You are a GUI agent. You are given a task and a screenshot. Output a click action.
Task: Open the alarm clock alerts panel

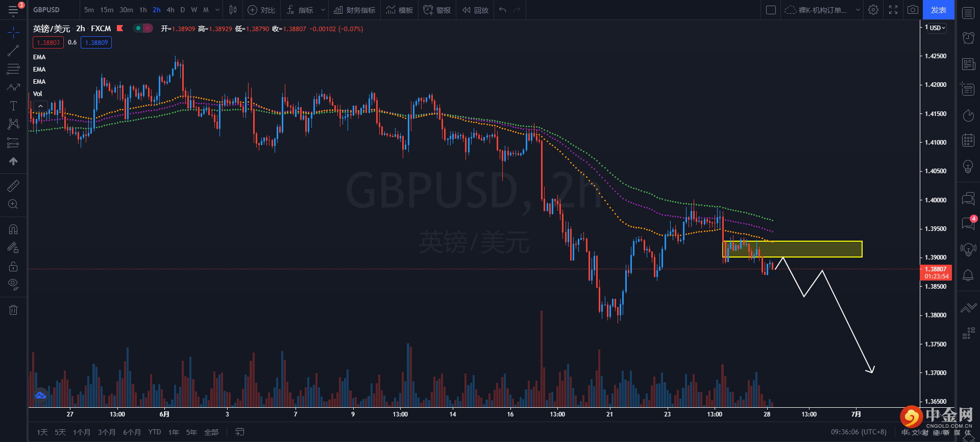point(968,37)
